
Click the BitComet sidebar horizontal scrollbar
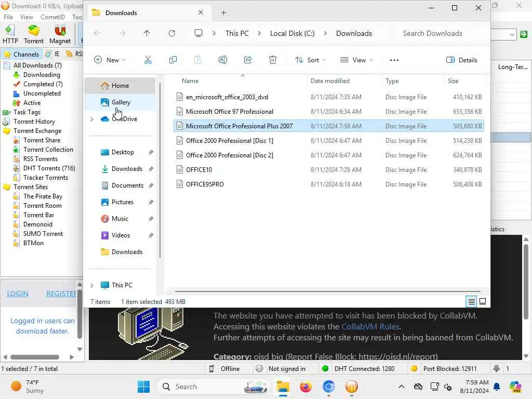tap(35, 357)
